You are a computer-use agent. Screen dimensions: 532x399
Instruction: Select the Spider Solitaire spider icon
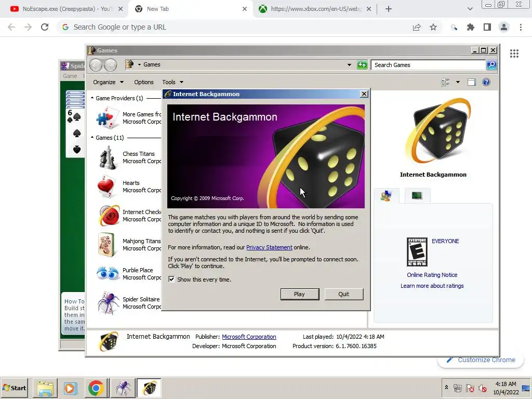108,303
